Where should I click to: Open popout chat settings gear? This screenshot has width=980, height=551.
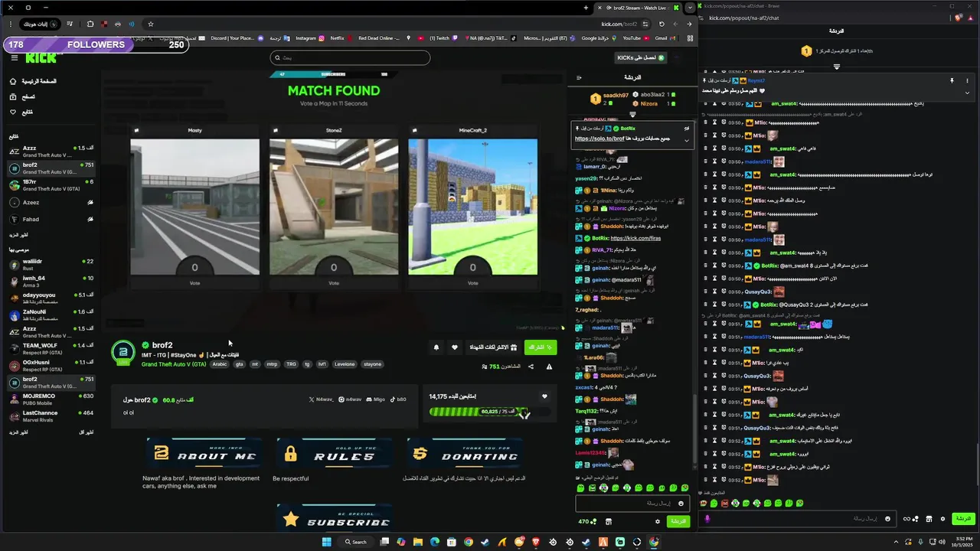point(942,519)
